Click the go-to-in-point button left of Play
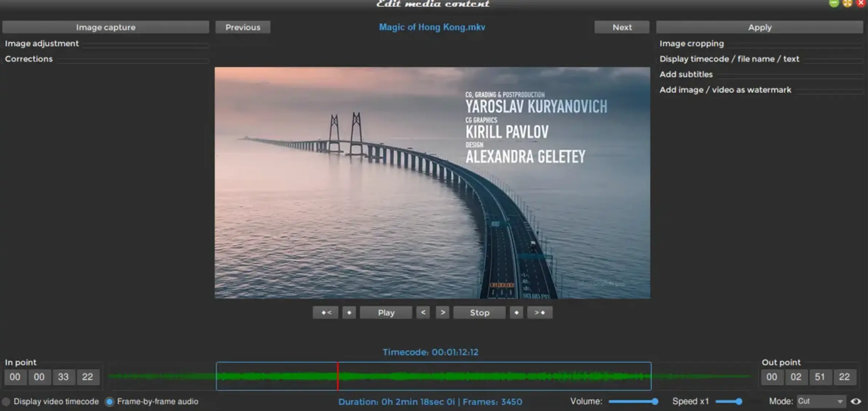868x411 pixels. click(325, 312)
